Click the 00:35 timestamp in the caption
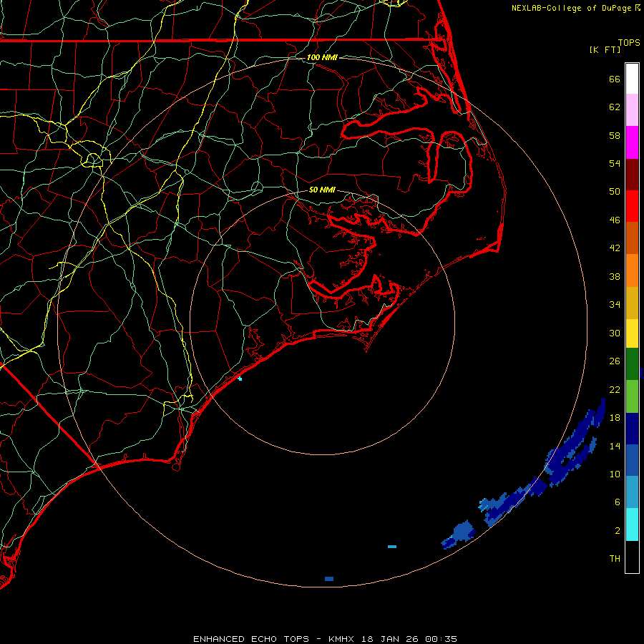The image size is (644, 644). 441,639
